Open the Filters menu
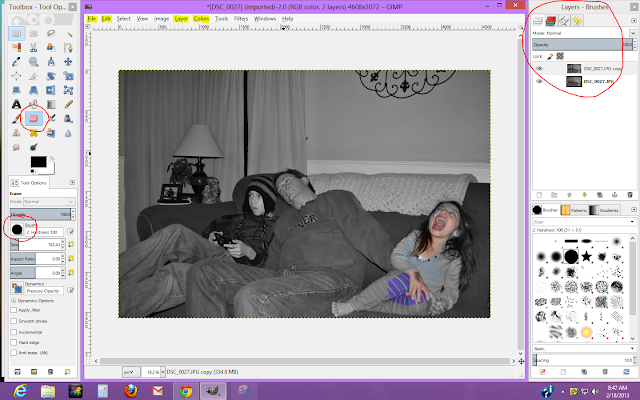This screenshot has width=640, height=400. click(x=239, y=19)
